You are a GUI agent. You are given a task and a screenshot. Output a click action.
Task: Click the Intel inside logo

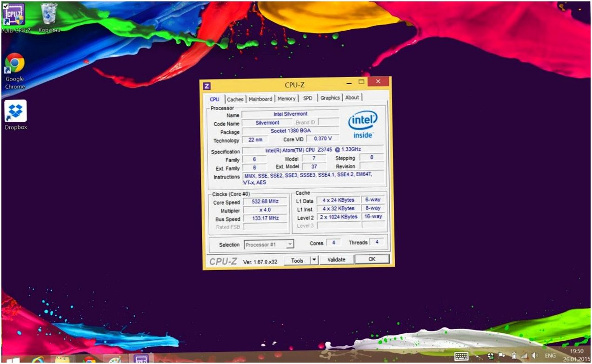pos(363,125)
